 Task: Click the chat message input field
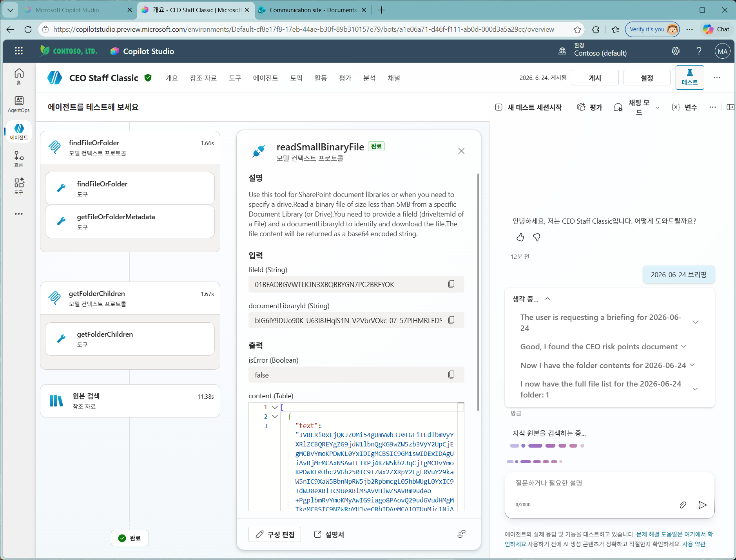(x=610, y=483)
